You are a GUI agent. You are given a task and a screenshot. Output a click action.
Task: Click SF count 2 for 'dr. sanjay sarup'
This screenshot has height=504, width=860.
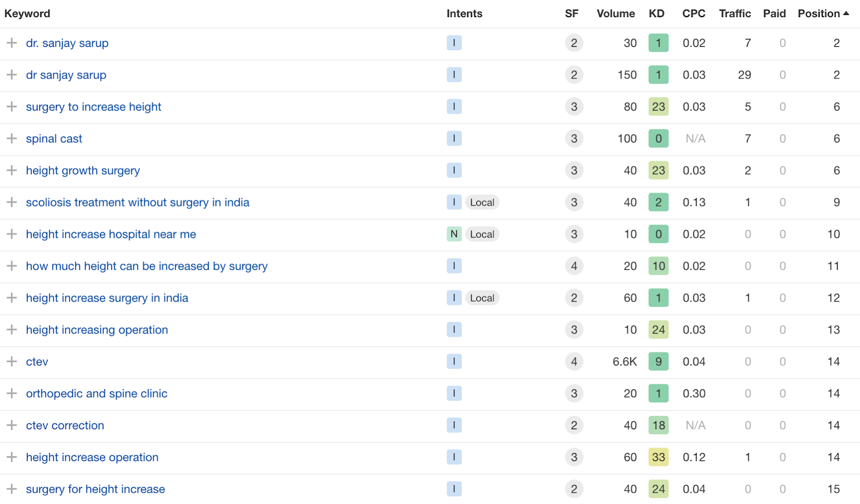pos(574,43)
